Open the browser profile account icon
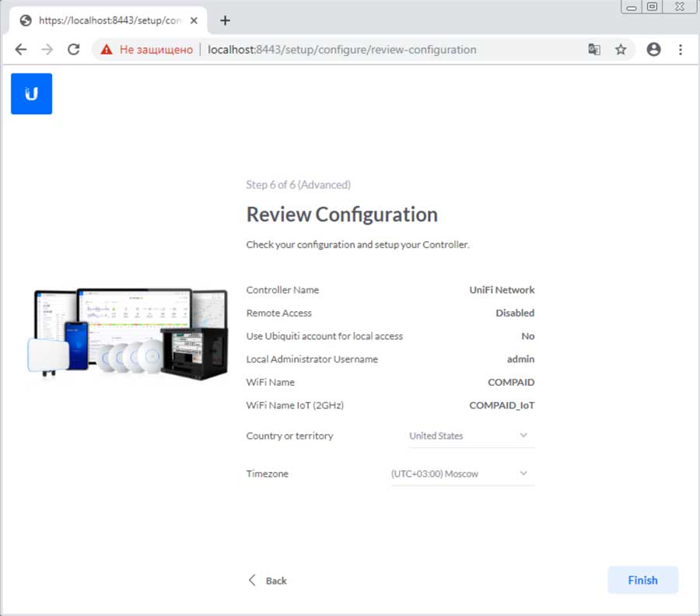Image resolution: width=700 pixels, height=616 pixels. point(653,49)
